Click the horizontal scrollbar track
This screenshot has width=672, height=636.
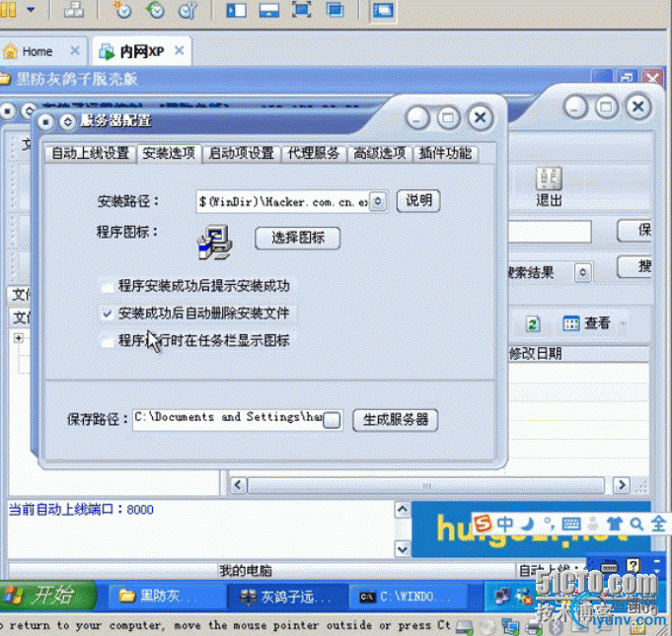[x=426, y=486]
